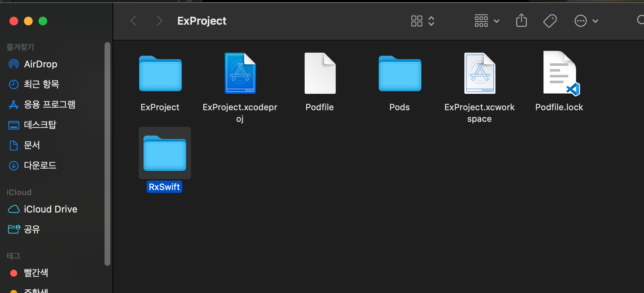Click the Share toolbar icon
Image resolution: width=644 pixels, height=293 pixels.
(x=521, y=20)
